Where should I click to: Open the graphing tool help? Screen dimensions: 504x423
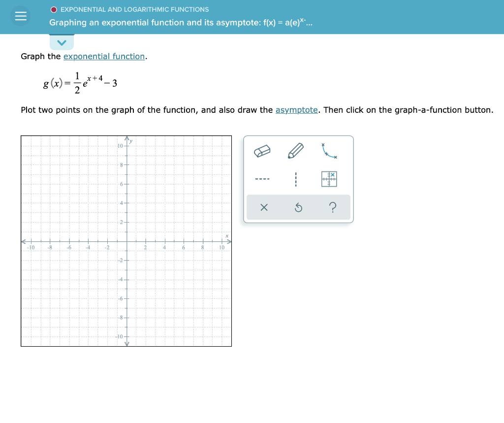[x=333, y=207]
